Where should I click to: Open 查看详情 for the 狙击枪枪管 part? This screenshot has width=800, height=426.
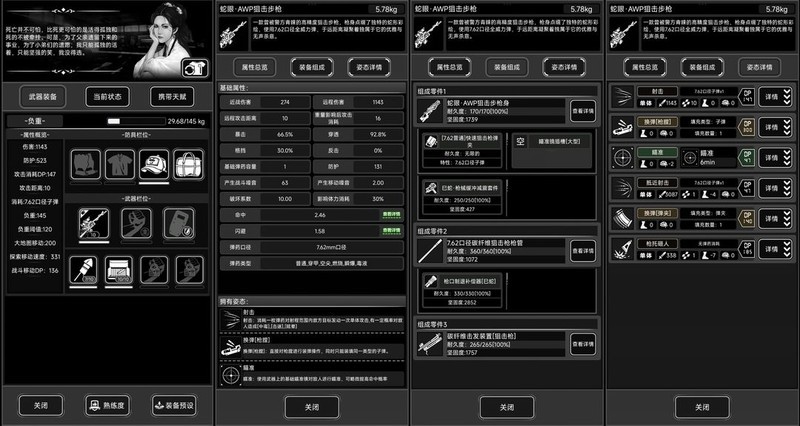pyautogui.click(x=583, y=250)
